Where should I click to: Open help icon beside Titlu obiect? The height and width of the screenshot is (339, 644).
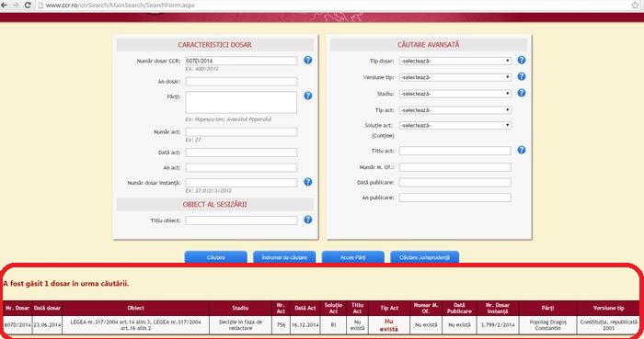tap(307, 220)
